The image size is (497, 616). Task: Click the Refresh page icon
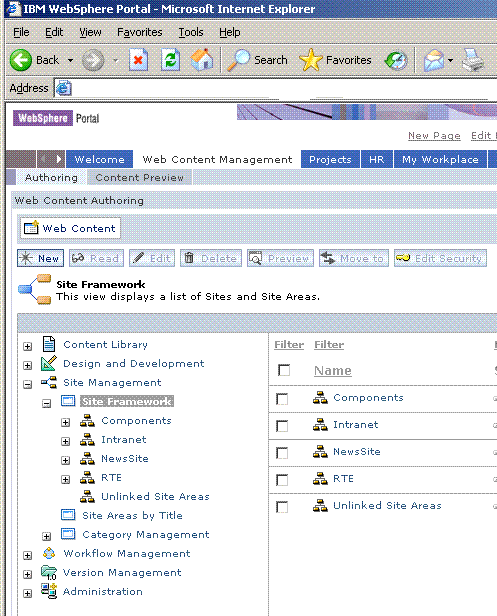171,60
